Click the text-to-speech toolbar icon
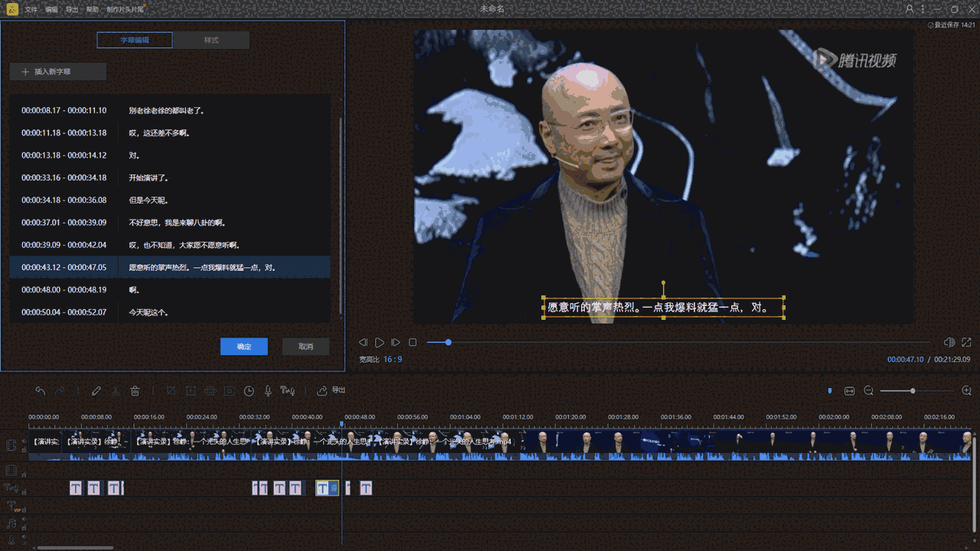 pos(288,391)
